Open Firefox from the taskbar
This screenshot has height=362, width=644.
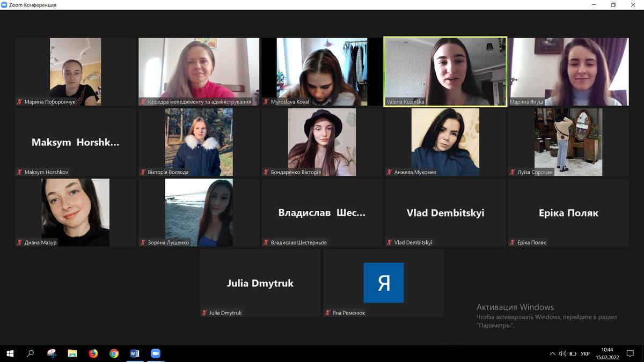point(93,353)
